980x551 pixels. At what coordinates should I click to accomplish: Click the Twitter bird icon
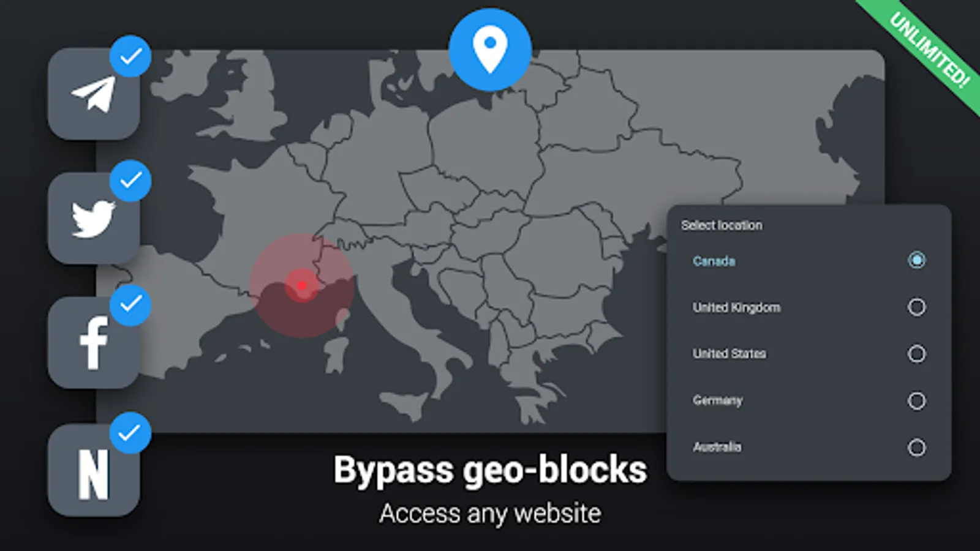94,219
